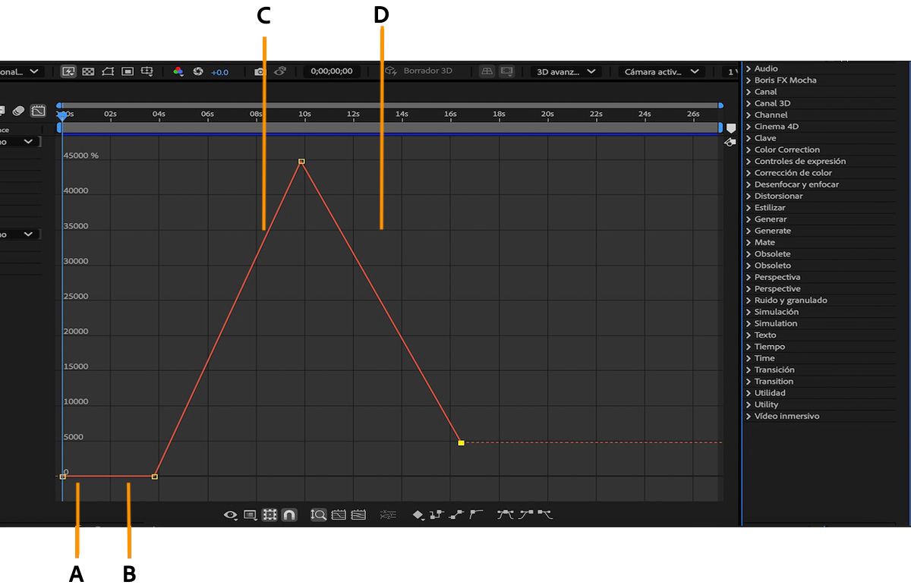
Task: Apply Easy Ease Out
Action: pyautogui.click(x=544, y=514)
